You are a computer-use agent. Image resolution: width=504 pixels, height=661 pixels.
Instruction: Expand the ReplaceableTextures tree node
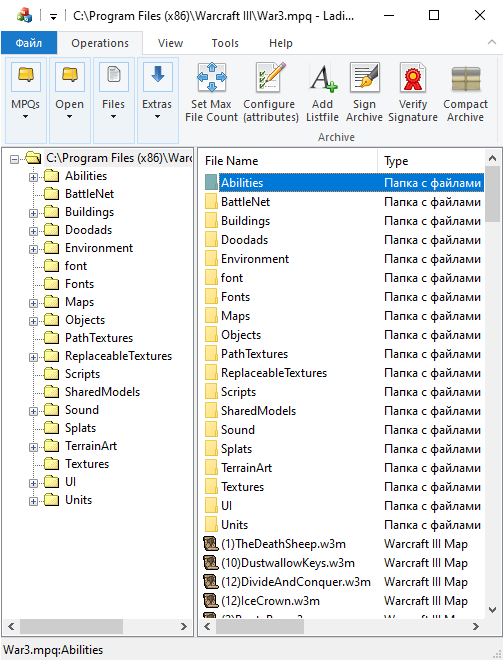(33, 357)
